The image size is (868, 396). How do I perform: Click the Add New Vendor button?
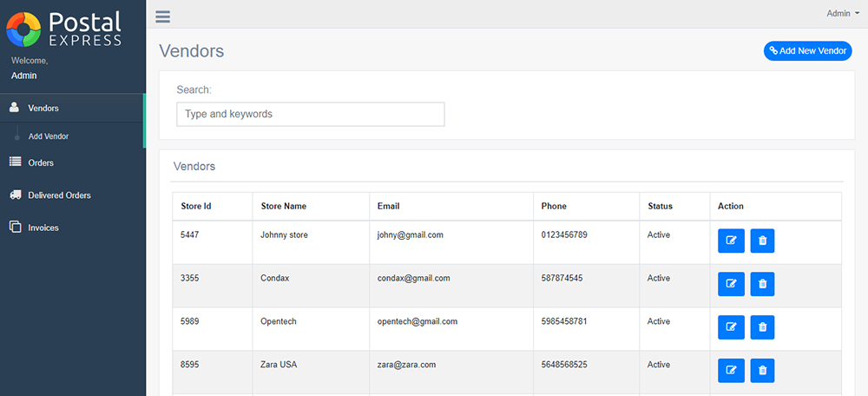(807, 51)
